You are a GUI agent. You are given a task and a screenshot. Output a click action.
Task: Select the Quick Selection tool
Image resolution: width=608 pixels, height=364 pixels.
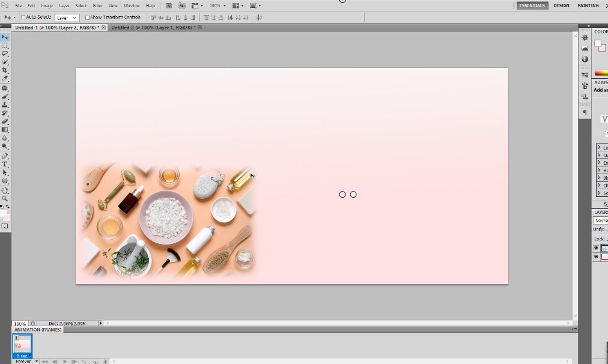click(x=5, y=62)
